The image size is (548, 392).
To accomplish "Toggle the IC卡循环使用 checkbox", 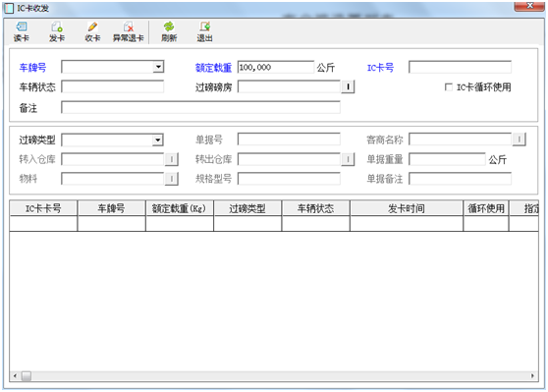I will (449, 86).
